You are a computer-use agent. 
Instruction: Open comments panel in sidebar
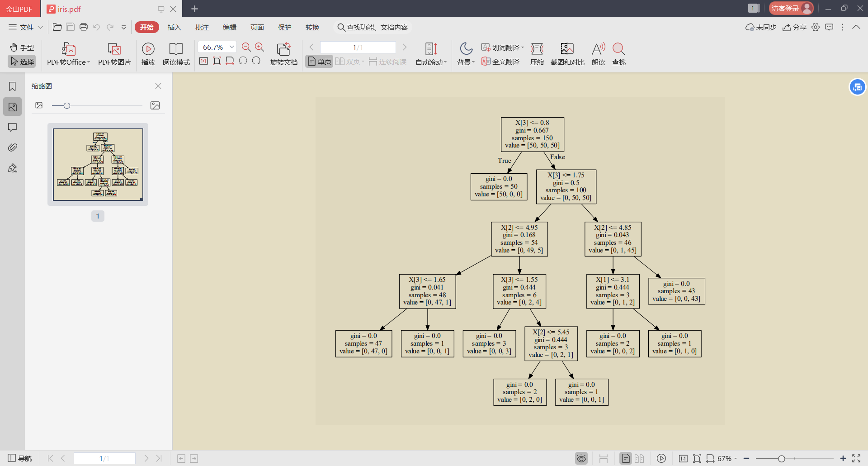pos(13,127)
